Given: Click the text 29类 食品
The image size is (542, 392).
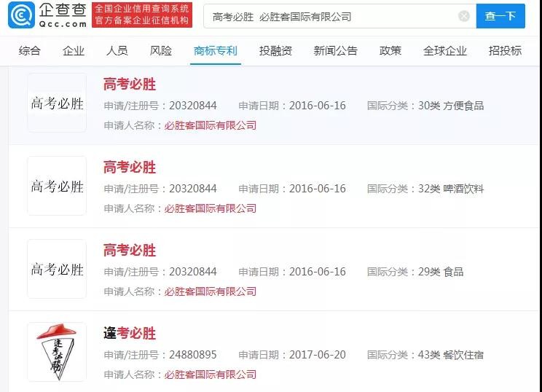Looking at the screenshot, I should coord(441,272).
